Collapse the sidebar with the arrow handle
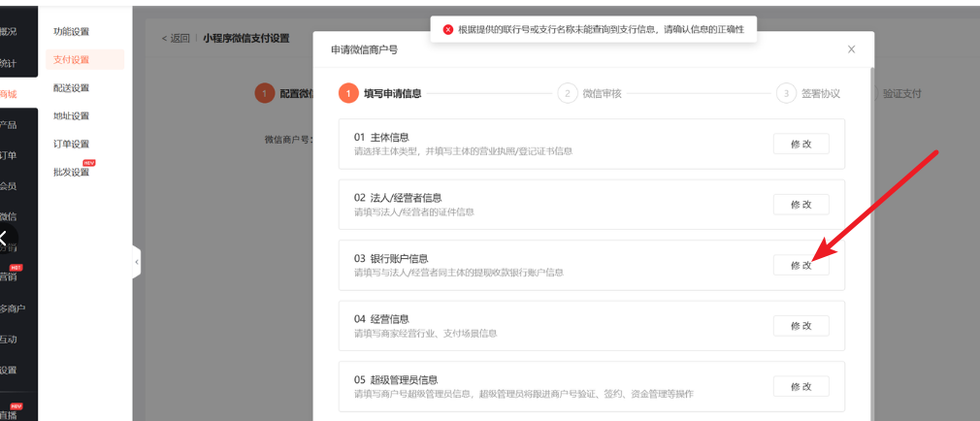This screenshot has width=980, height=421. (137, 262)
